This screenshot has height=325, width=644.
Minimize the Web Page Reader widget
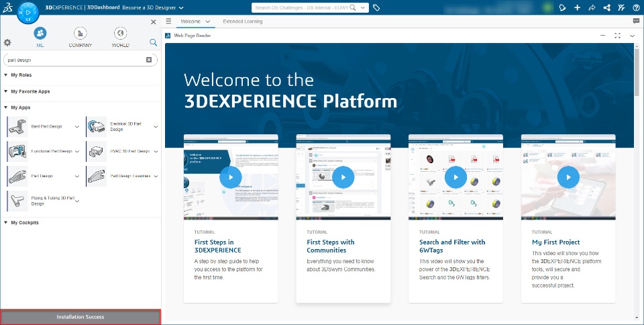pos(602,36)
